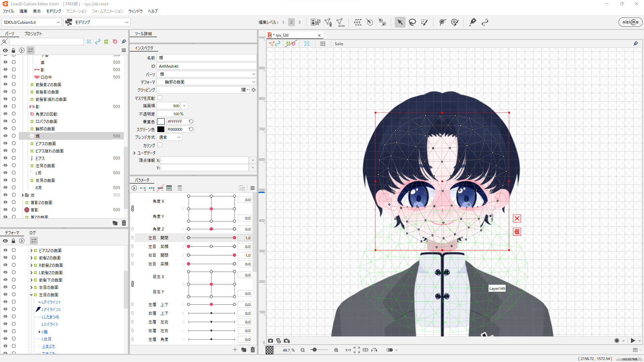This screenshot has height=362, width=644.
Task: Click the 名前 input field showing 顔
Action: (x=207, y=58)
